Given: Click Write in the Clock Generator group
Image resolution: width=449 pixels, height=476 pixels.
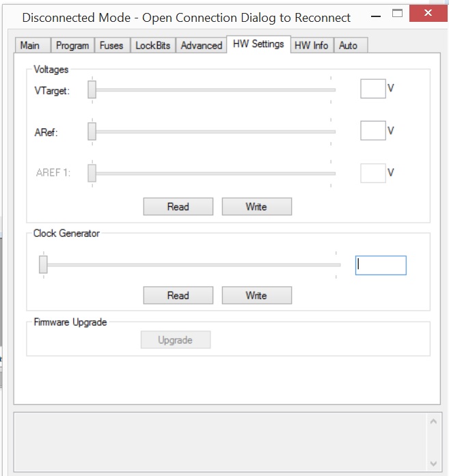Looking at the screenshot, I should click(257, 296).
